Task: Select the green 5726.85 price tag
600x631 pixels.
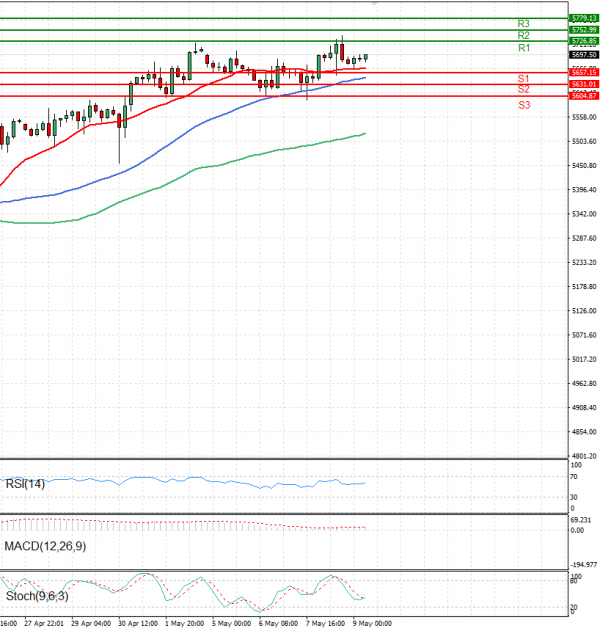Action: click(x=583, y=41)
